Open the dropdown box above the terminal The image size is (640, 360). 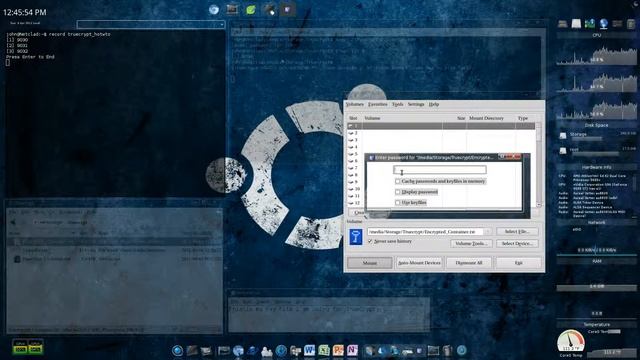(x=151, y=25)
